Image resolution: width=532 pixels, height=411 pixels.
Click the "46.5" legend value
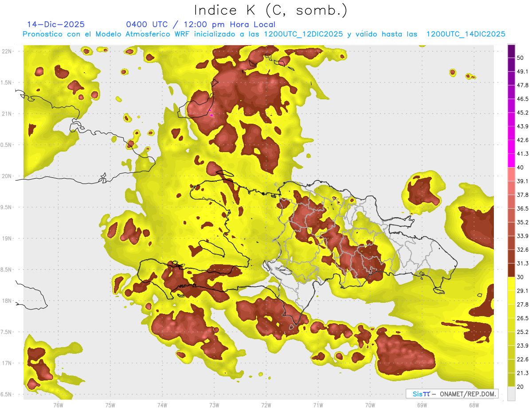(523, 99)
